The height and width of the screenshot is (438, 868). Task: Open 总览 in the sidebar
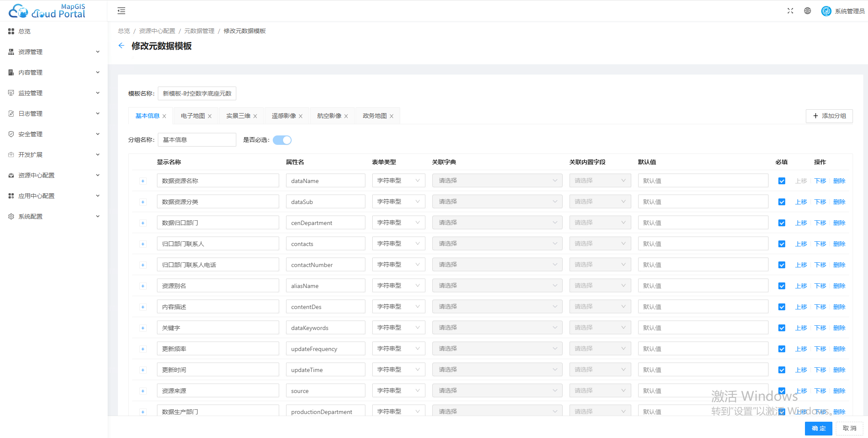(x=54, y=31)
